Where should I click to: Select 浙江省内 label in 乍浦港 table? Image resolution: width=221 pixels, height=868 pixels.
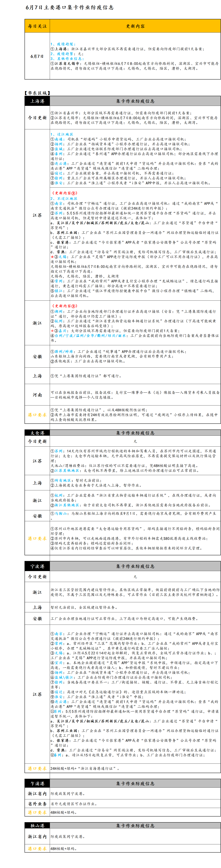(37, 794)
